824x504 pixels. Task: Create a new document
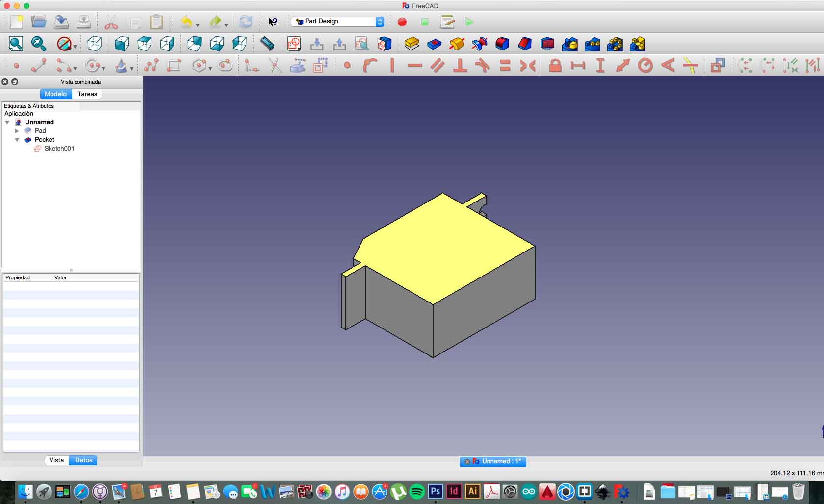pyautogui.click(x=16, y=22)
